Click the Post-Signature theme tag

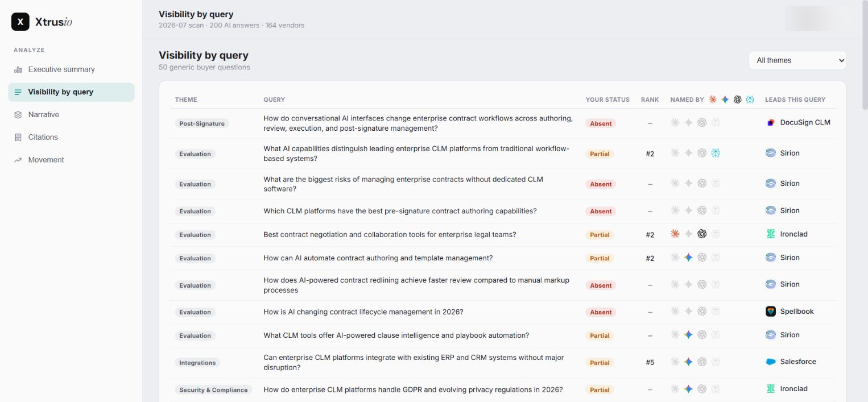click(202, 123)
